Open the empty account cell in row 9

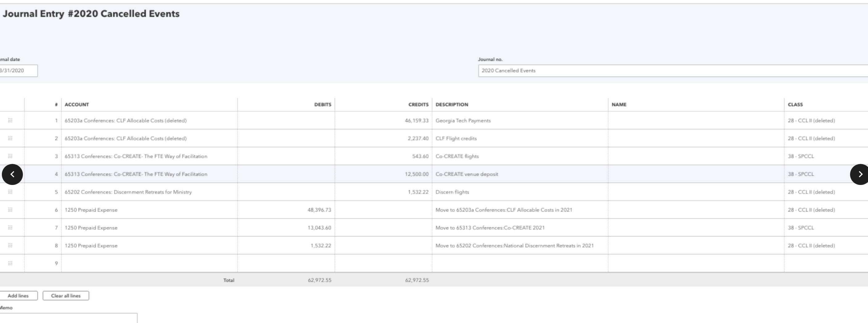coord(149,263)
